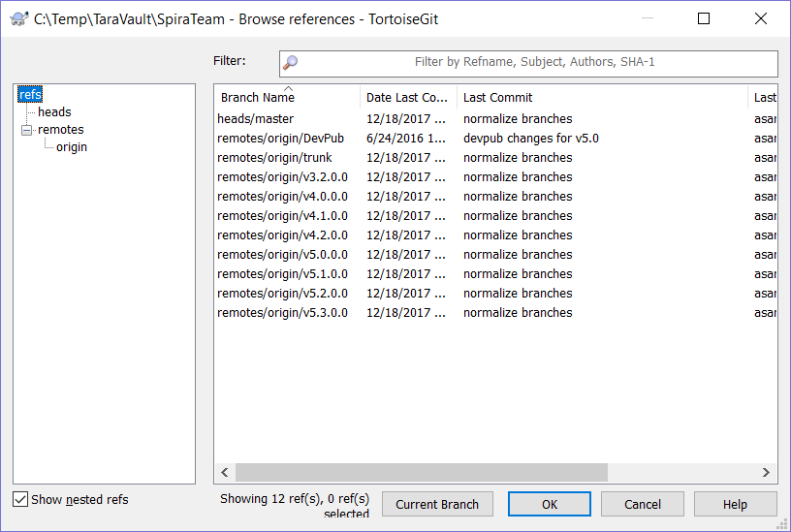
Task: Click the Cancel button
Action: (642, 504)
